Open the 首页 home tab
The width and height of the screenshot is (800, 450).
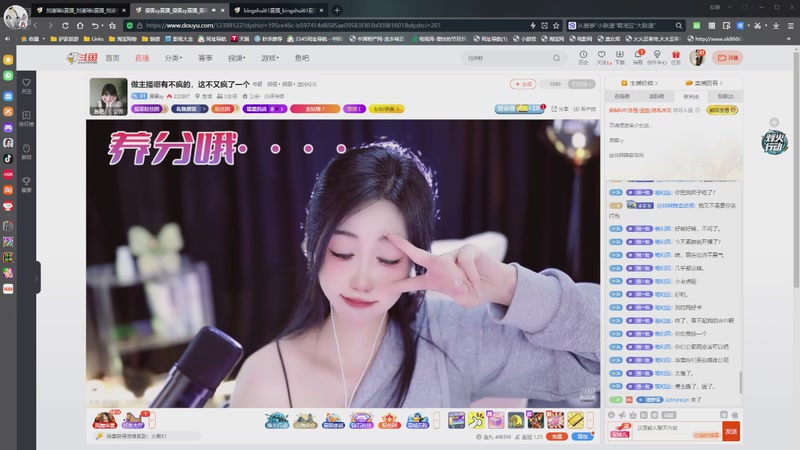click(112, 58)
